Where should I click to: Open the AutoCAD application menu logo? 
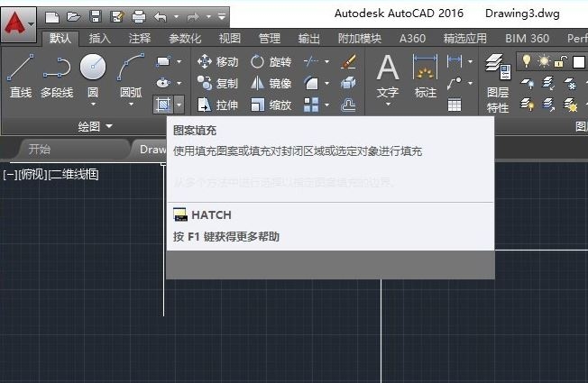[x=18, y=23]
